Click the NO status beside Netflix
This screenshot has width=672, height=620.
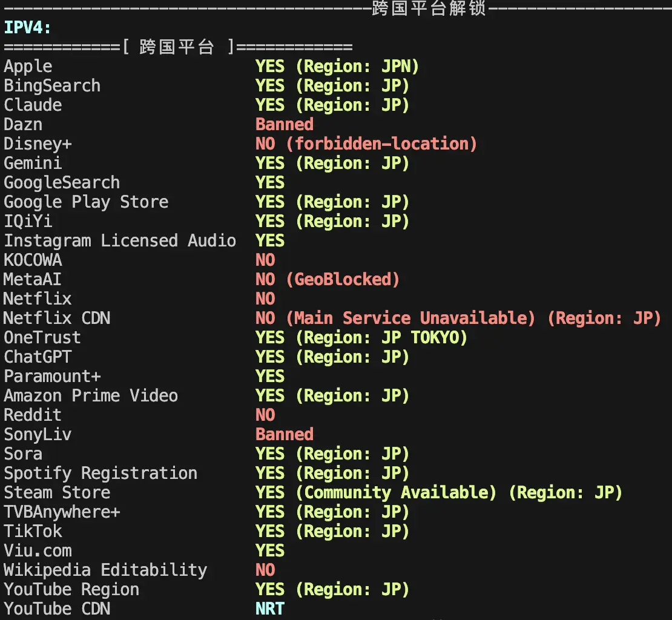(265, 298)
